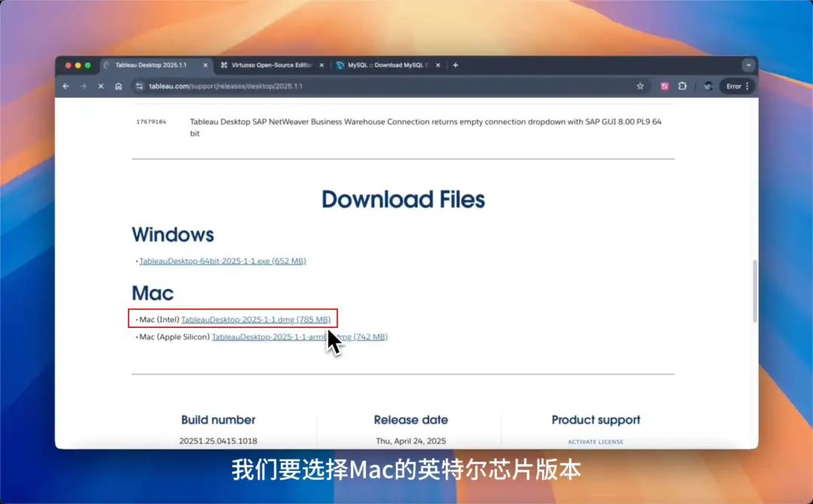Screen dimensions: 813x504
Task: Open a new browser tab
Action: [455, 65]
